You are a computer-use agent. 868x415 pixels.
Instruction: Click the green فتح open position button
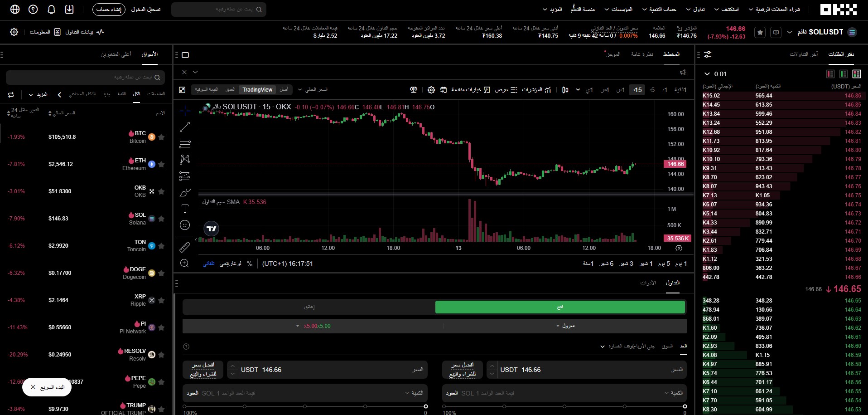(560, 307)
